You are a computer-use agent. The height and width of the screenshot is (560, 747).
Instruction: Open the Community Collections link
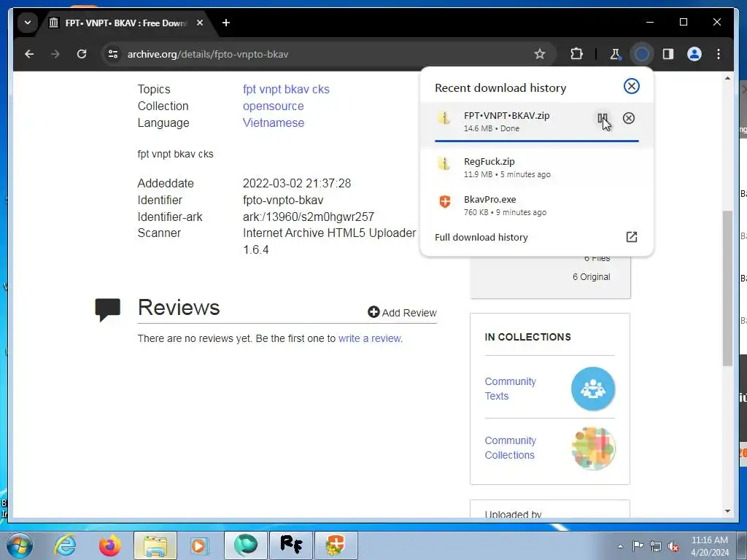click(x=510, y=448)
